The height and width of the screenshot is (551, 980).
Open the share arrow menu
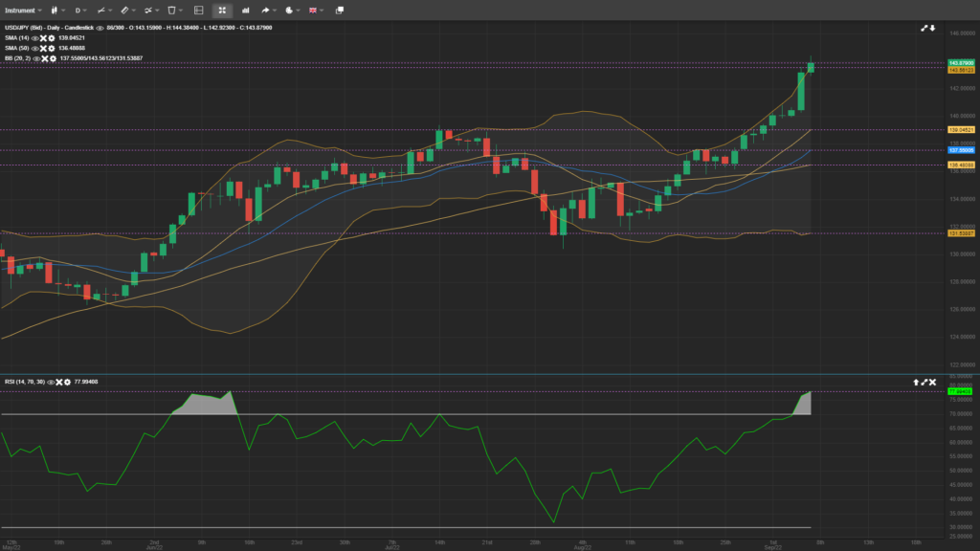click(x=268, y=10)
